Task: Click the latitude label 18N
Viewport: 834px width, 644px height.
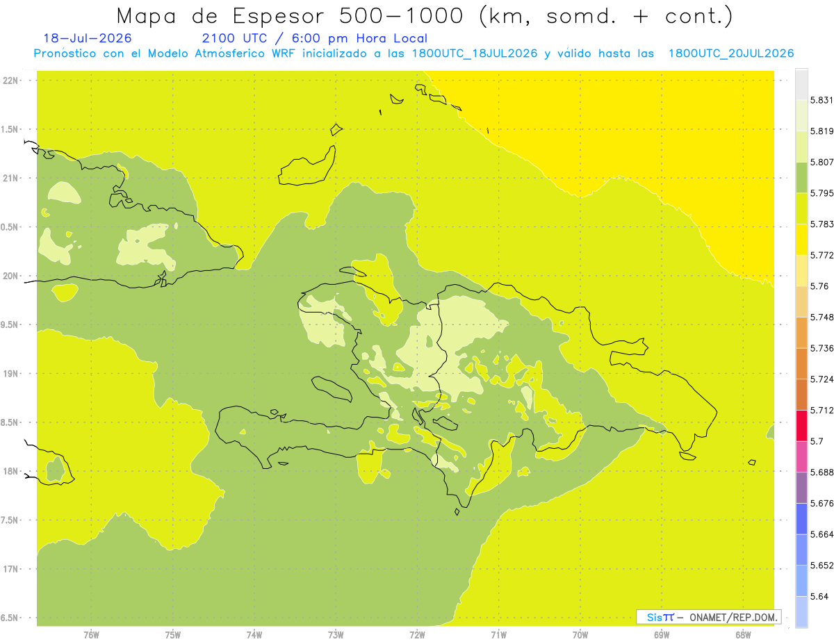Action: [10, 472]
